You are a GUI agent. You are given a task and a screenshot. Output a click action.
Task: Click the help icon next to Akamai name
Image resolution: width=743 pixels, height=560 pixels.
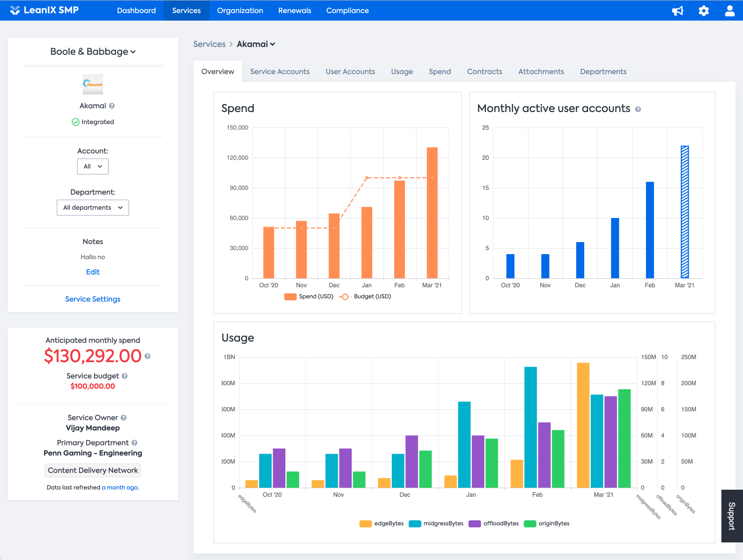(x=112, y=106)
